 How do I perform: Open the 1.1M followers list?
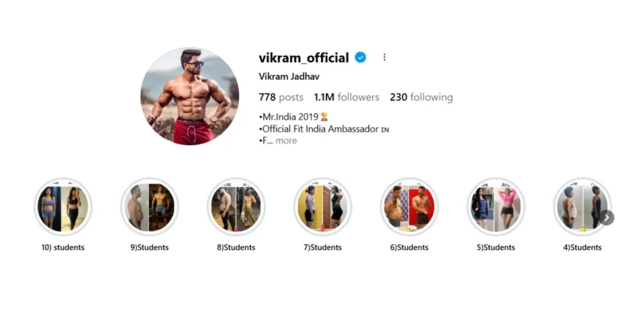[347, 97]
